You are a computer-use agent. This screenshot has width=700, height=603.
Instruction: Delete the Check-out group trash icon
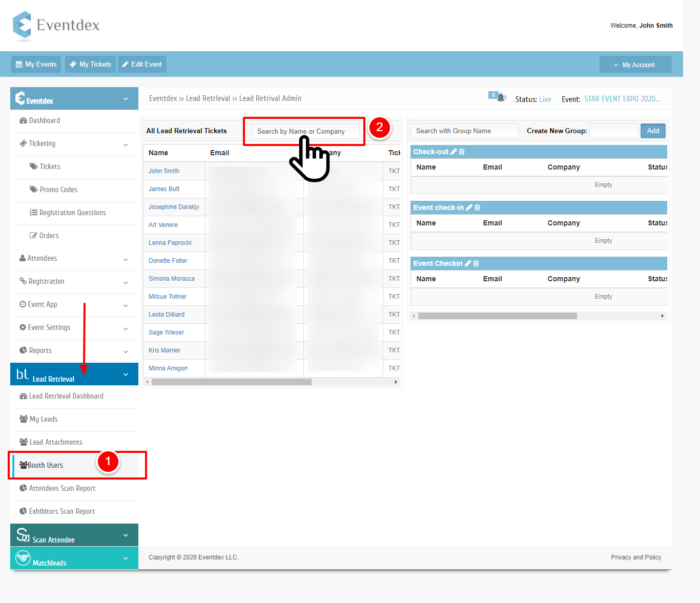462,152
